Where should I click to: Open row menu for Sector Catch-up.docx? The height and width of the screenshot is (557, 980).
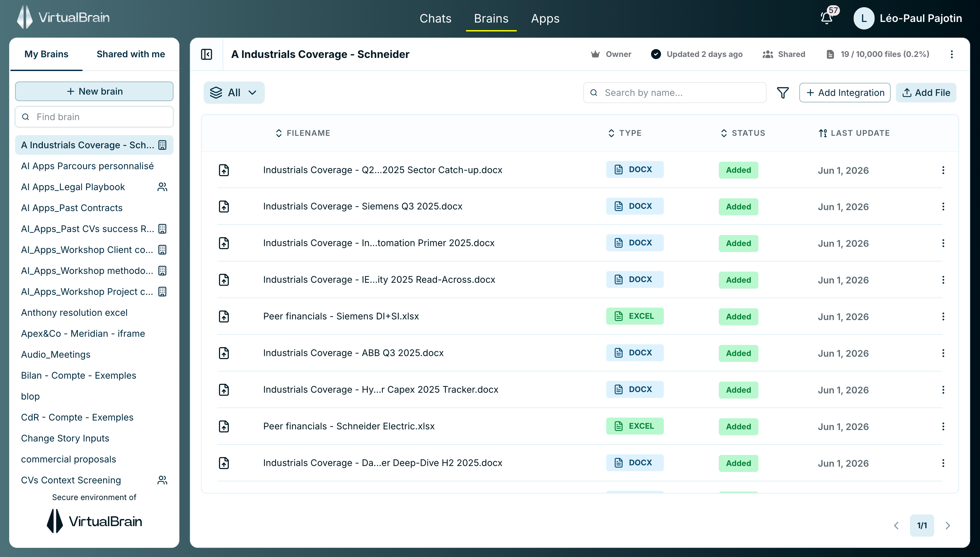point(943,170)
